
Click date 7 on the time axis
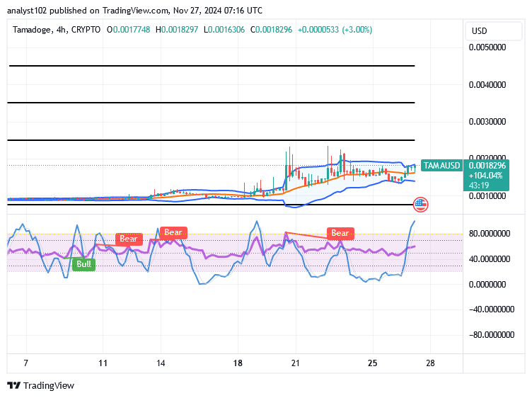25,363
